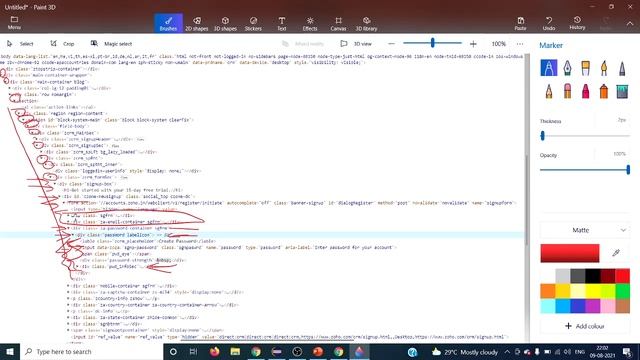Image resolution: width=640 pixels, height=360 pixels.
Task: Open the Windows Start menu
Action: 10,351
